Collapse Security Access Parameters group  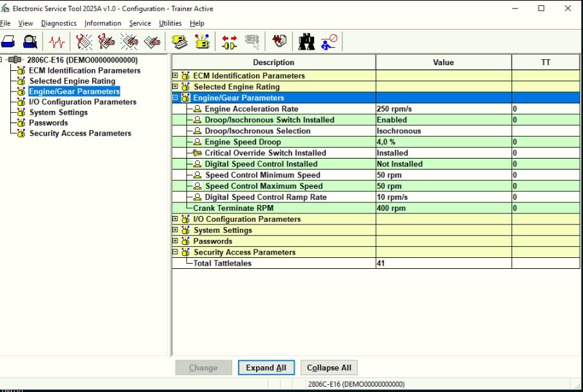coord(175,252)
